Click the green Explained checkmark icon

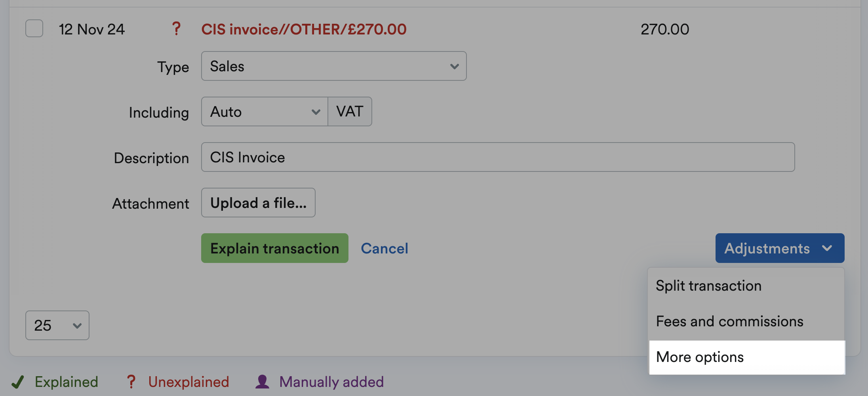coord(18,381)
